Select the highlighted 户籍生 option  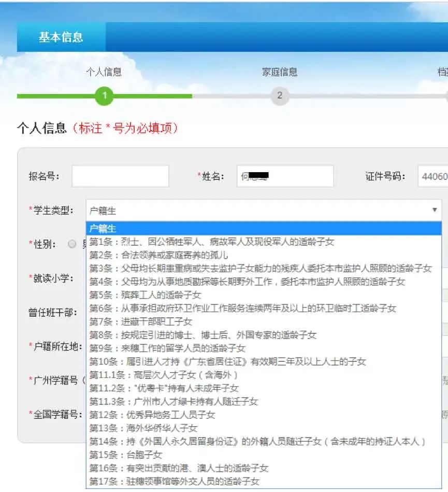(x=264, y=229)
